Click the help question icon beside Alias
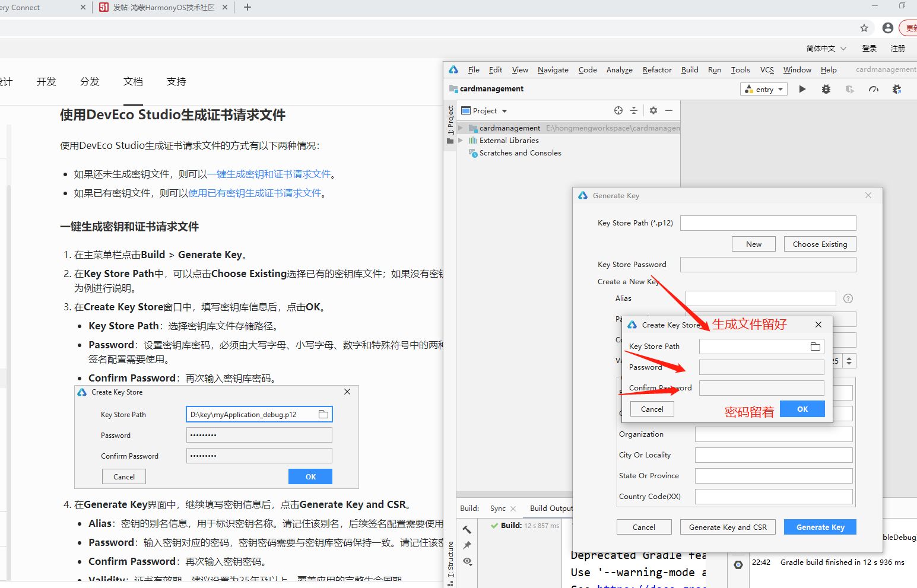This screenshot has height=588, width=917. (x=848, y=298)
